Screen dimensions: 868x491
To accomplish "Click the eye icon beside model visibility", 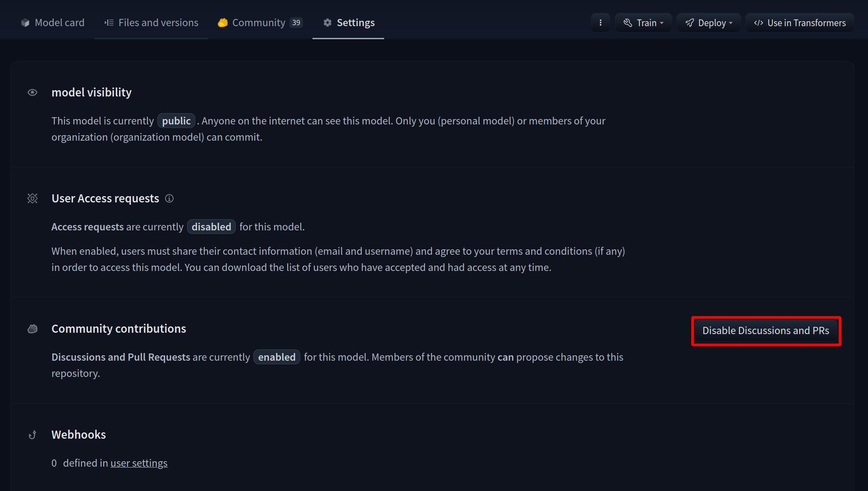I will point(32,92).
